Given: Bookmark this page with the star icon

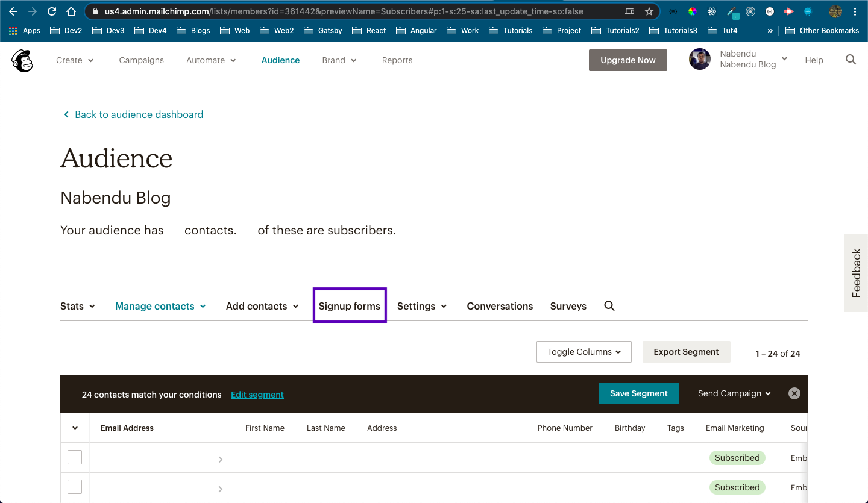Looking at the screenshot, I should pyautogui.click(x=649, y=11).
